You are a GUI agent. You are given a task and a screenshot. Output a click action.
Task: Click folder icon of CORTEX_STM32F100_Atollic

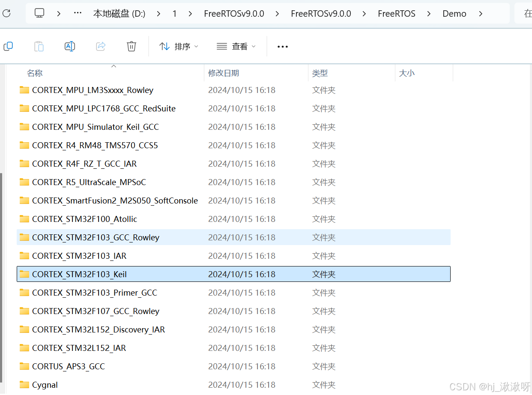point(24,219)
